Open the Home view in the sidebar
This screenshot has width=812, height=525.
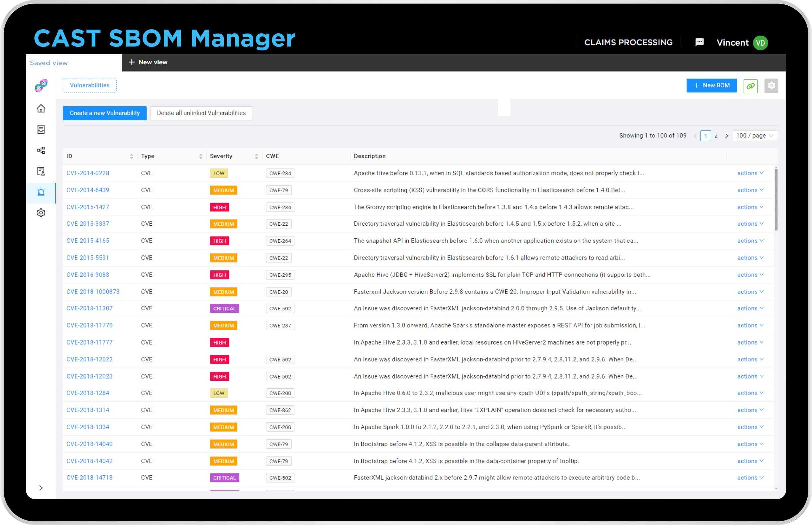41,108
